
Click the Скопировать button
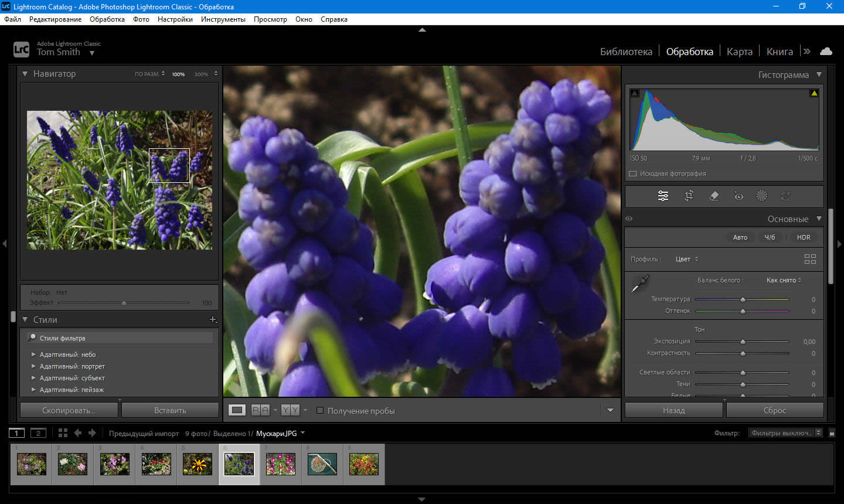(69, 410)
